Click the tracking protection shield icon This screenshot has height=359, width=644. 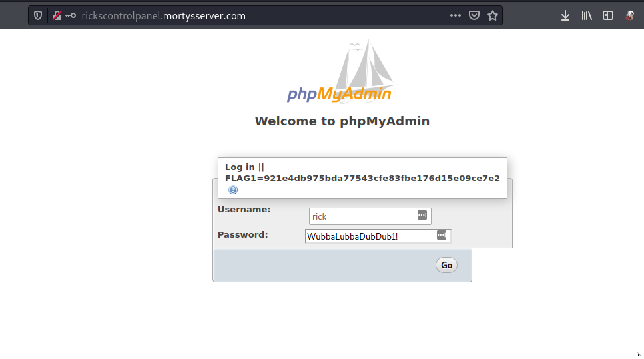click(38, 15)
